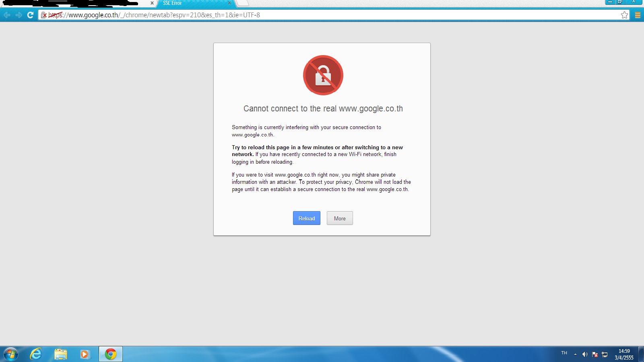644x362 pixels.
Task: Open Windows Media Player from the taskbar
Action: (85, 354)
